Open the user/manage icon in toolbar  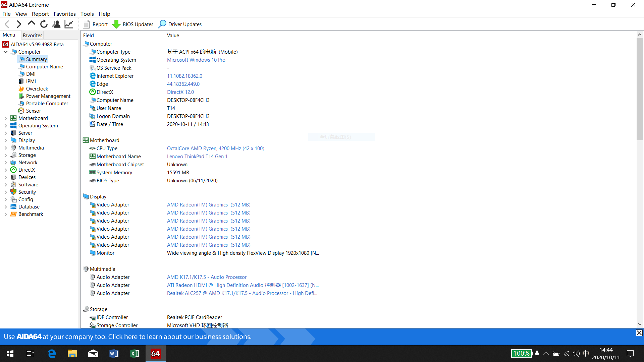tap(56, 24)
